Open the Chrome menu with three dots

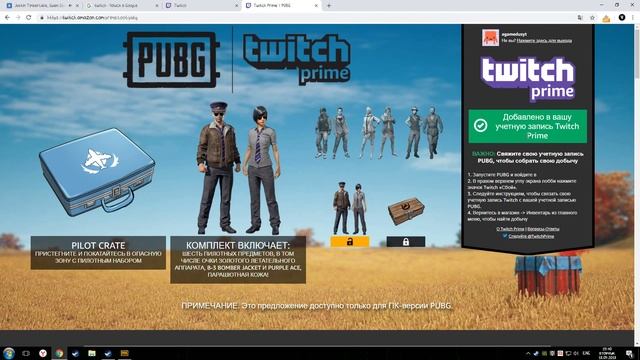633,18
